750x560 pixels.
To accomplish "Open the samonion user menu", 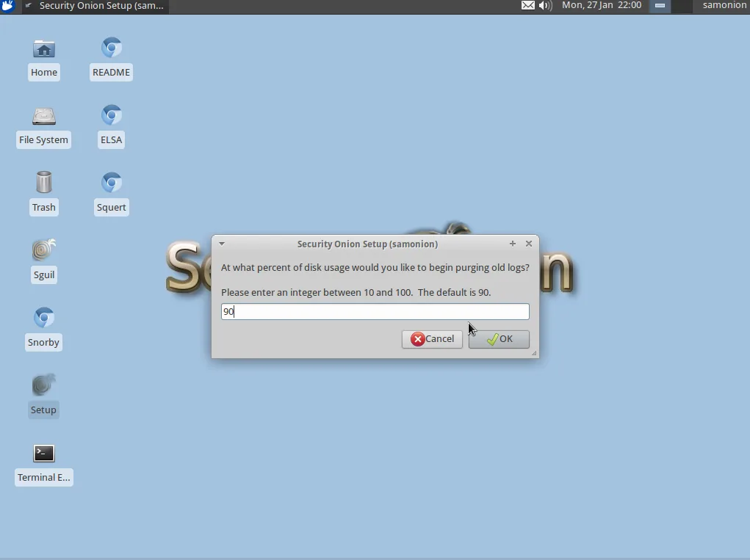I will (724, 6).
